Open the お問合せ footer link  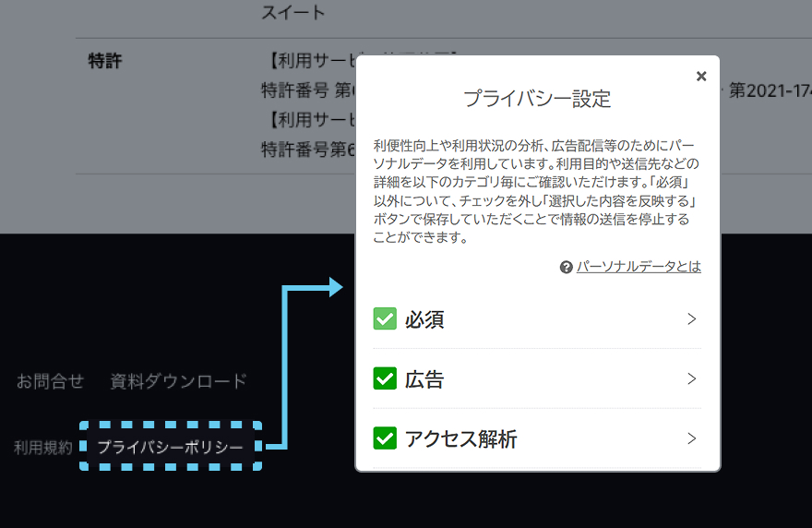pos(50,381)
